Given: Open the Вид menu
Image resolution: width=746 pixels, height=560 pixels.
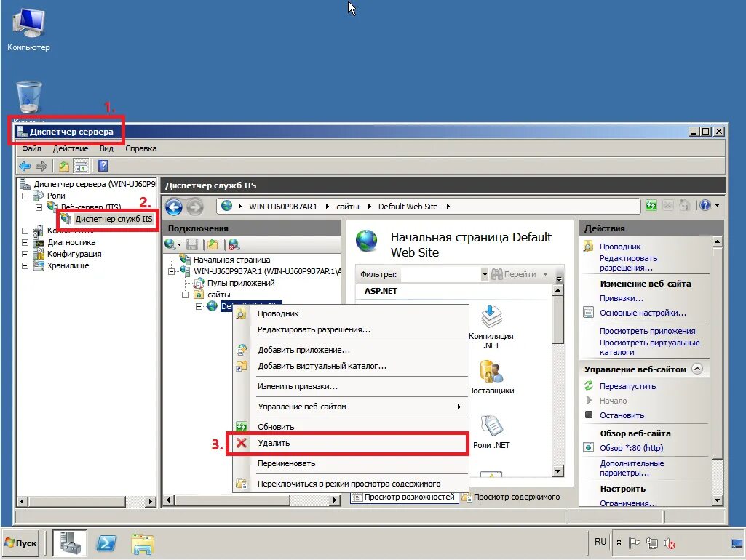Looking at the screenshot, I should [x=106, y=148].
